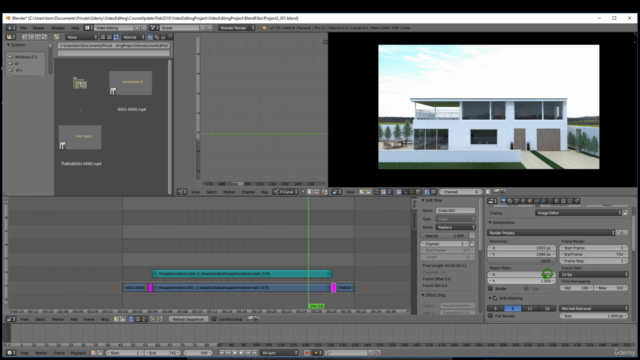Image resolution: width=640 pixels, height=360 pixels.
Task: Open the anti-aliasing filter dropdown Mitchell-Netravali
Action: click(594, 308)
